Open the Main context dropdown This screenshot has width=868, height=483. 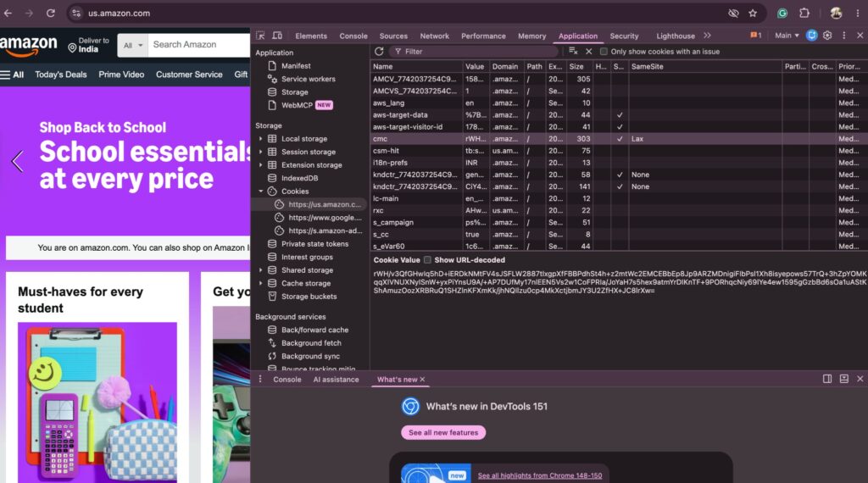click(787, 36)
